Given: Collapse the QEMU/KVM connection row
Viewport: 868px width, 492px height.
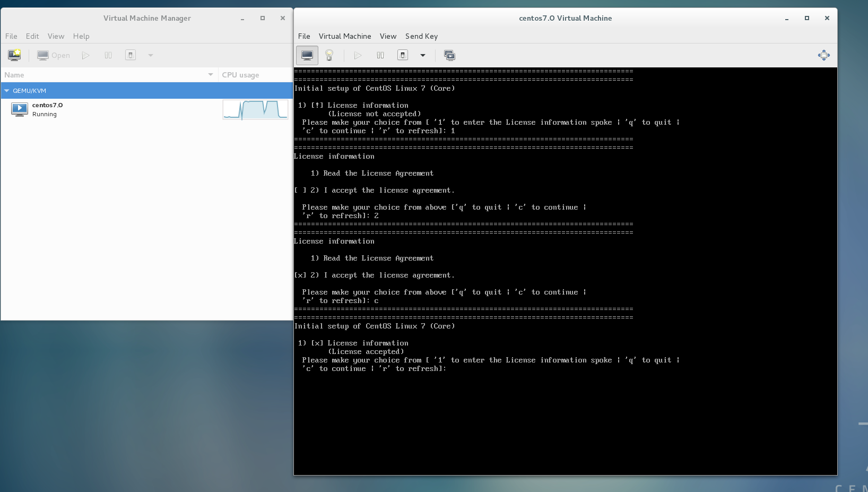Looking at the screenshot, I should (x=7, y=91).
